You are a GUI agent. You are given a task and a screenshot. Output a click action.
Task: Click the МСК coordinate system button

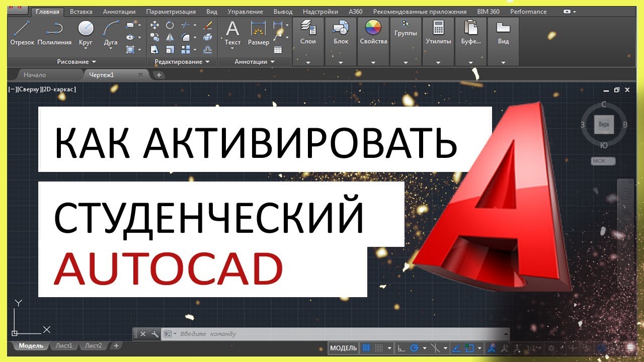[602, 161]
